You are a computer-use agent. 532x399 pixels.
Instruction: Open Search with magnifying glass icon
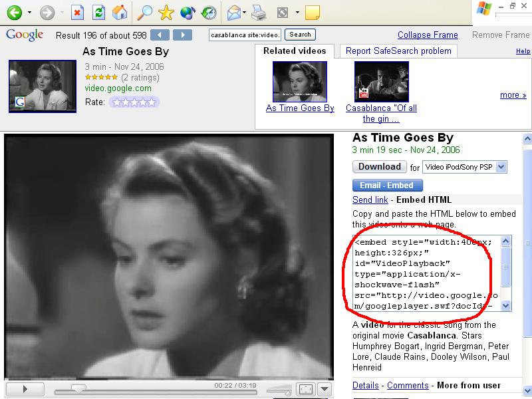[x=144, y=13]
